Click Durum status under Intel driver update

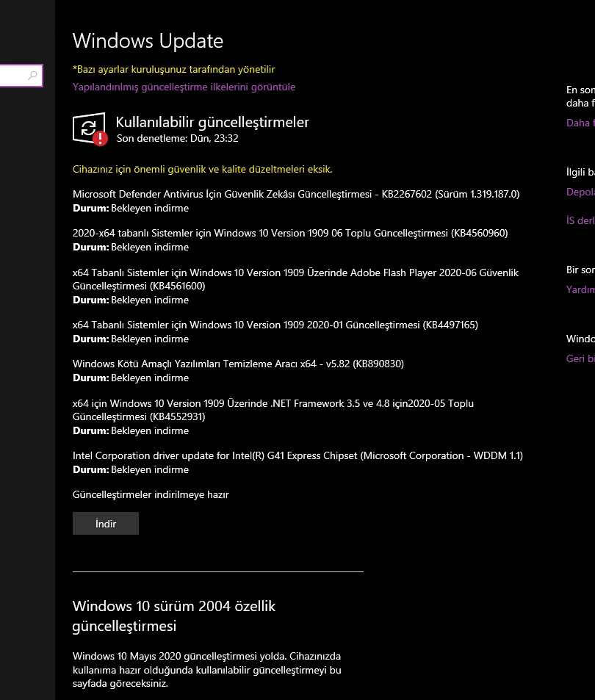tap(131, 469)
